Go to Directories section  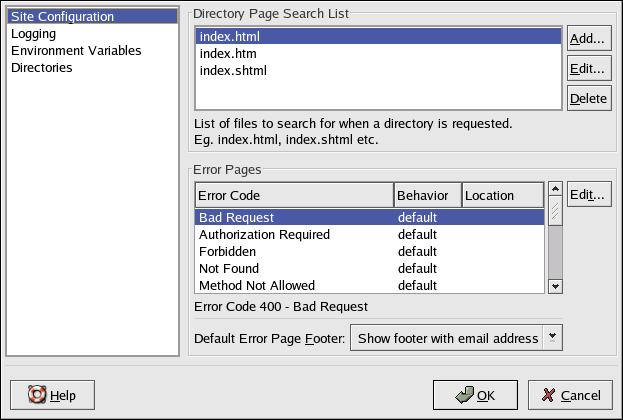tap(41, 68)
